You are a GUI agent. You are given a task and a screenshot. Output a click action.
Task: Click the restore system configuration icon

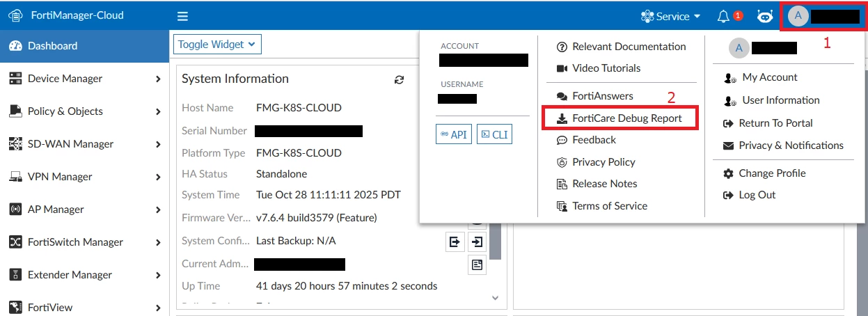[478, 242]
